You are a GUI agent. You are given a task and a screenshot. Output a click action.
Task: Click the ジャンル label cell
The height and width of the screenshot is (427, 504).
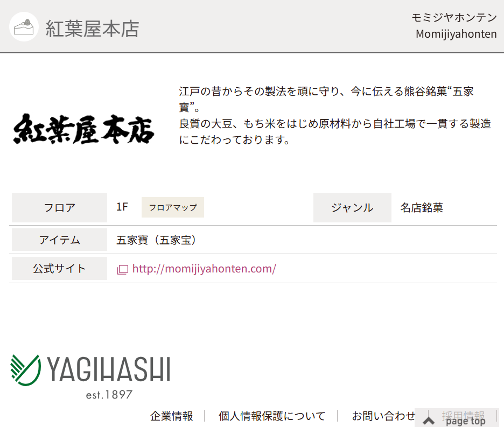[x=352, y=207]
